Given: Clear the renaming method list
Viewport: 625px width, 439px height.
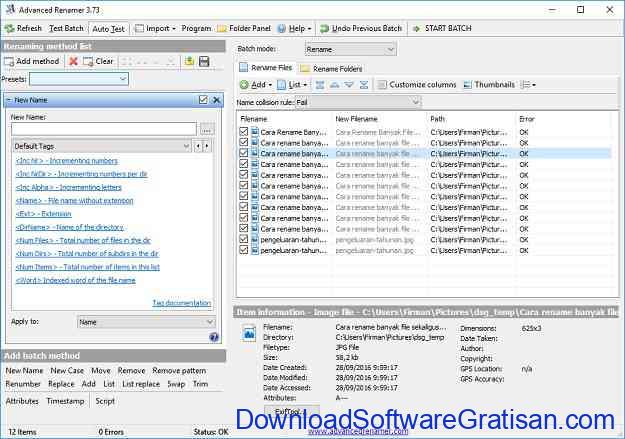Looking at the screenshot, I should click(98, 61).
